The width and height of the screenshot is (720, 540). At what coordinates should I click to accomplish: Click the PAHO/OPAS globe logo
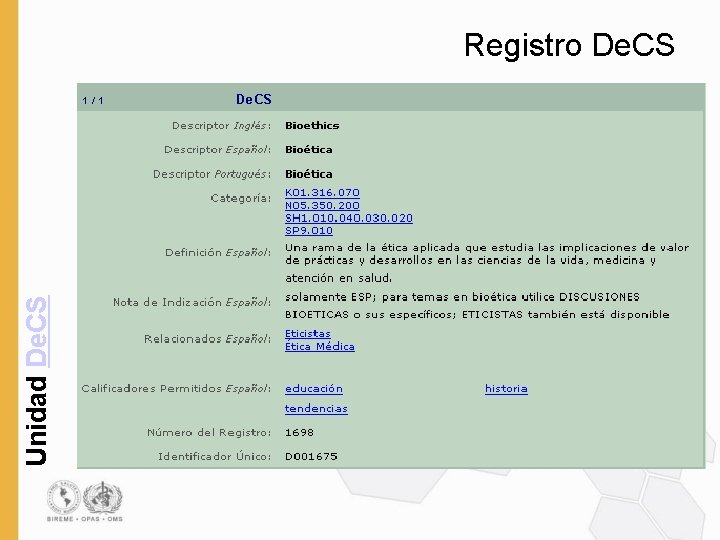pos(63,497)
